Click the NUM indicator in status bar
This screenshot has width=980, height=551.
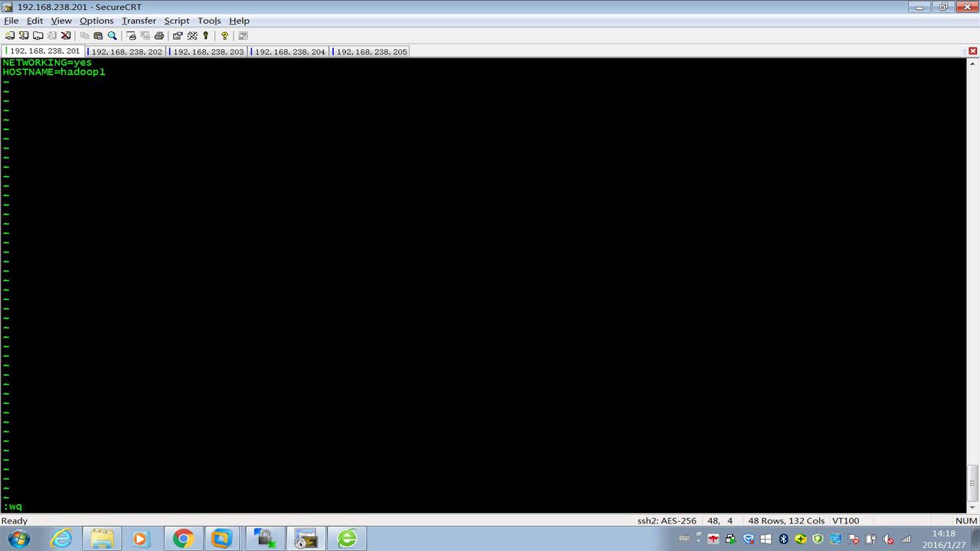[x=966, y=521]
